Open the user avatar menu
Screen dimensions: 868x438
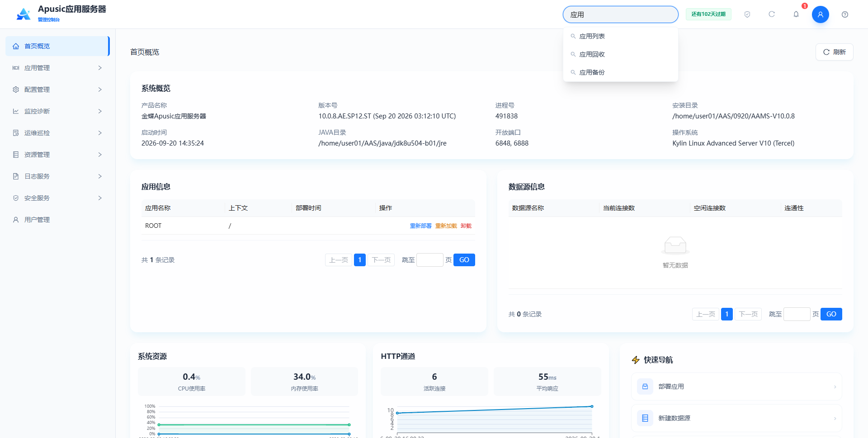tap(821, 14)
